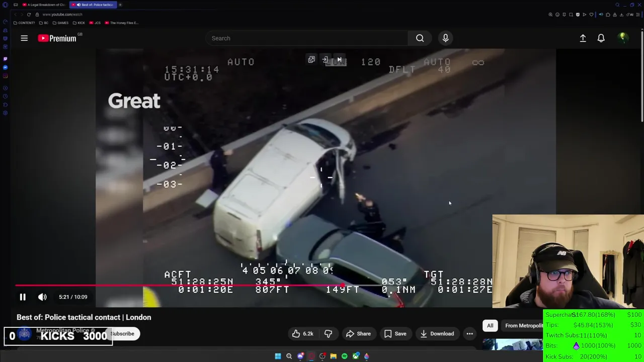Viewport: 644px width, 362px height.
Task: Open the YouTube hamburger guide menu
Action: (24, 38)
